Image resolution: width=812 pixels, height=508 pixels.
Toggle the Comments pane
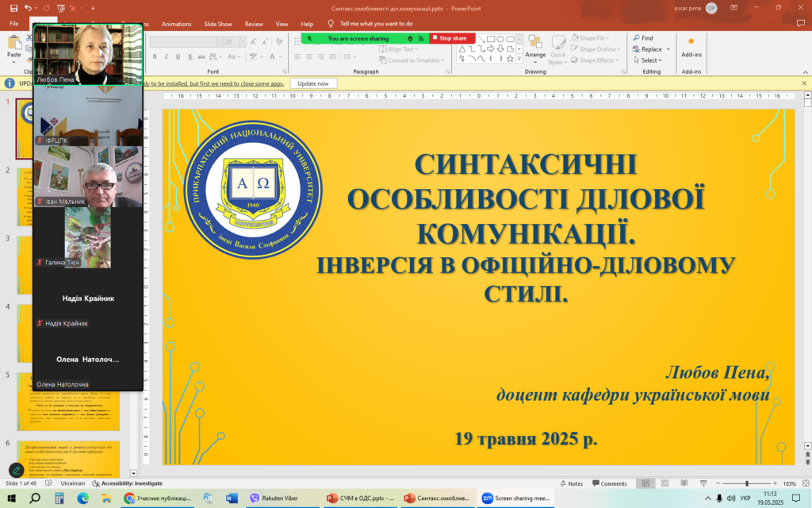click(x=608, y=483)
